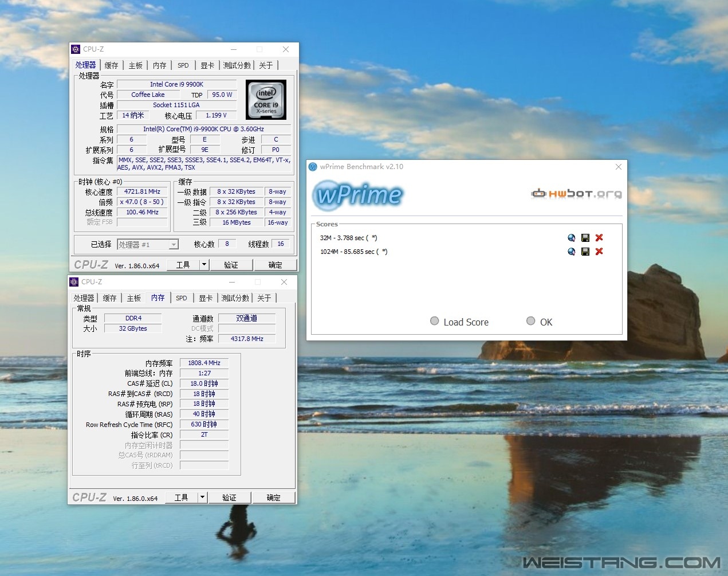Viewport: 728px width, 576px height.
Task: Switch to 缓存 tab in CPU-Z processor window
Action: [x=111, y=65]
